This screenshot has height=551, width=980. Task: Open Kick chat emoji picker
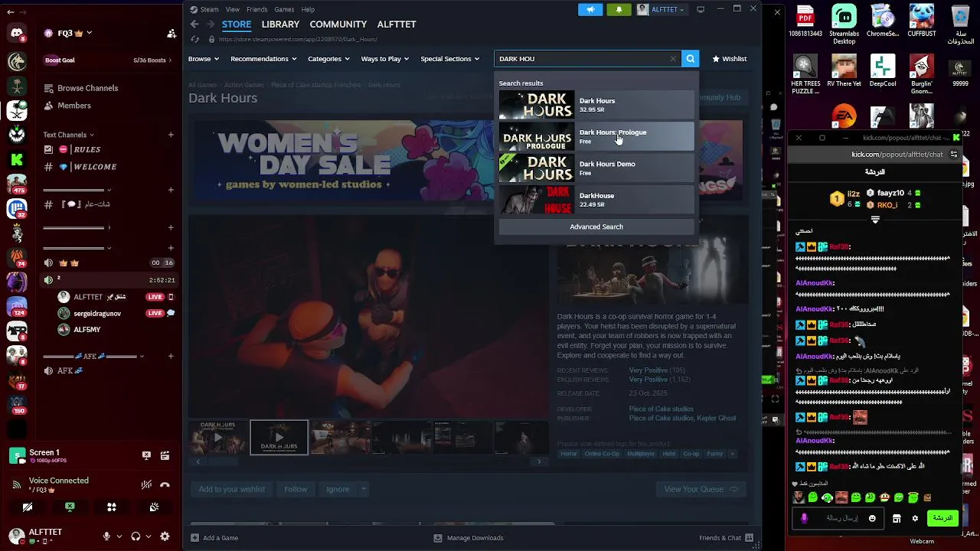(872, 518)
